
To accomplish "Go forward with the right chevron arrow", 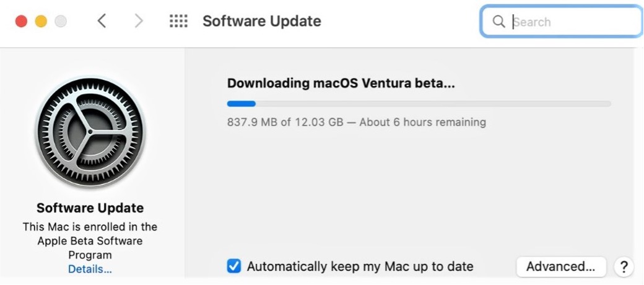I will pyautogui.click(x=138, y=21).
